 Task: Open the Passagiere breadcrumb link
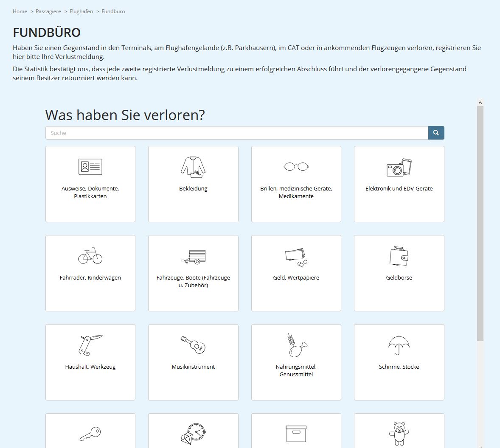click(x=48, y=11)
